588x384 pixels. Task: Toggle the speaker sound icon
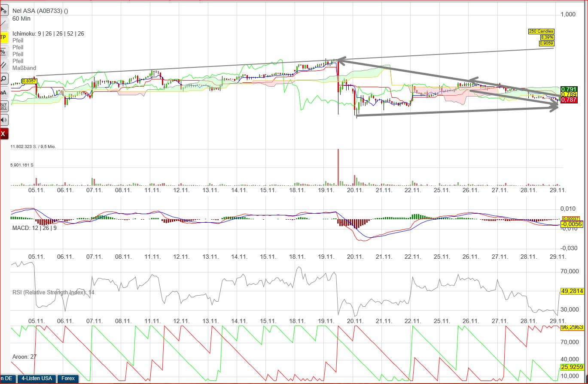click(4, 120)
